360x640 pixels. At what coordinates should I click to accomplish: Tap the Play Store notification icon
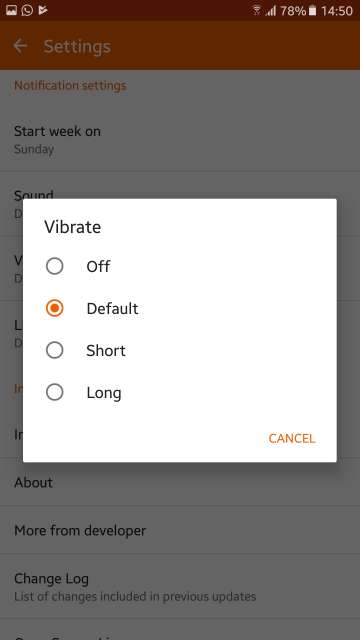pyautogui.click(x=42, y=10)
